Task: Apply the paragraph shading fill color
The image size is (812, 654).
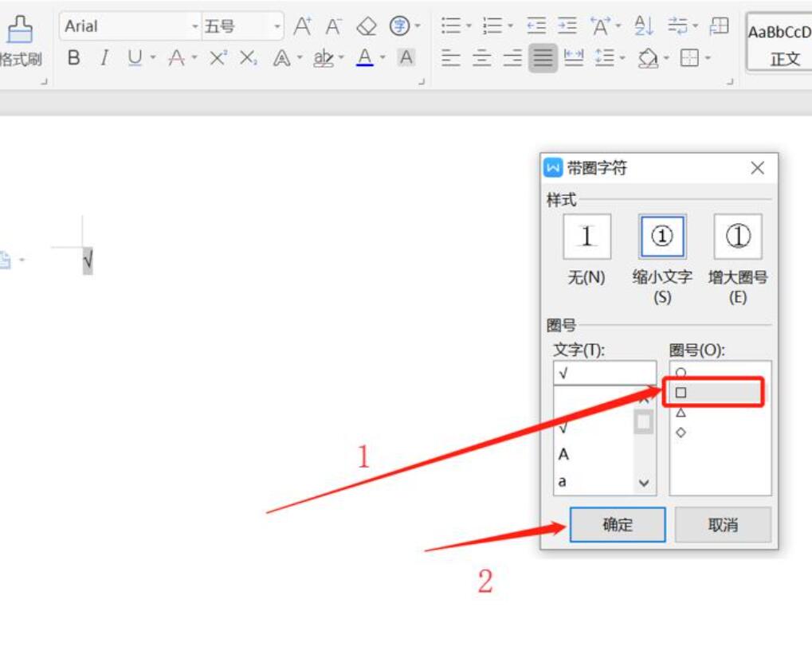Action: (648, 57)
